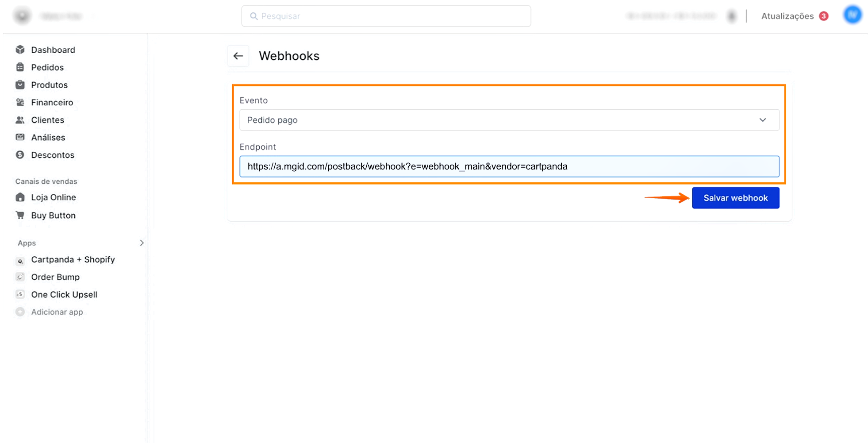868x443 pixels.
Task: Click the Produtos bag icon
Action: [x=20, y=85]
